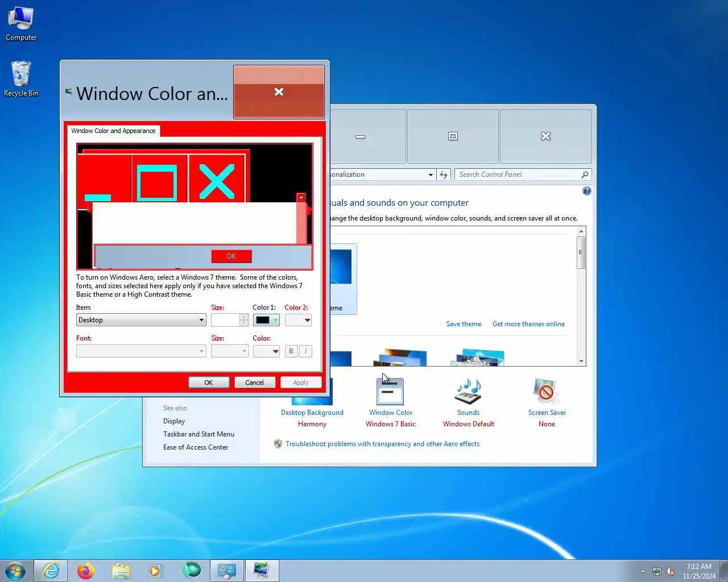Open the font Color picker dropdown
The image size is (728, 582).
click(266, 351)
